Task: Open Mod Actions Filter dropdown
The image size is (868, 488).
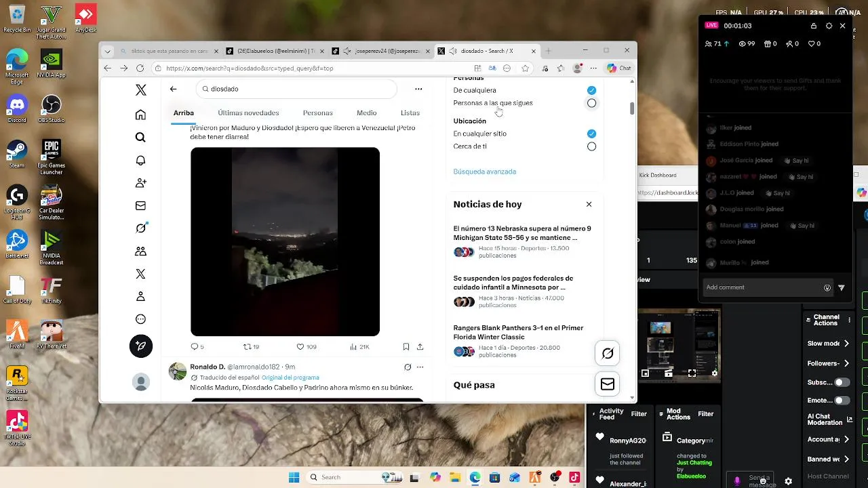Action: [706, 413]
